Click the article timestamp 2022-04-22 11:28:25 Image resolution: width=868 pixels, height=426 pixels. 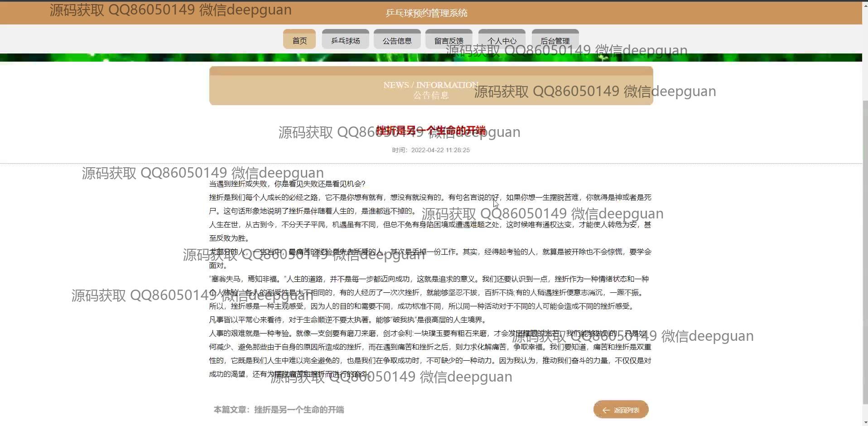click(x=440, y=150)
